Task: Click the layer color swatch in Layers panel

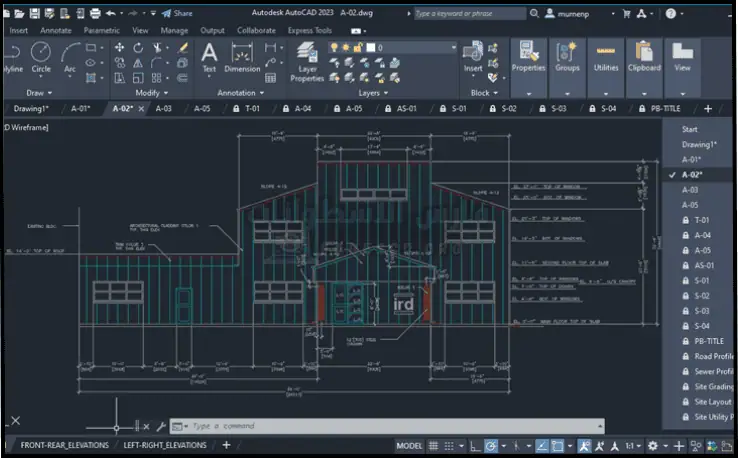Action: point(372,48)
